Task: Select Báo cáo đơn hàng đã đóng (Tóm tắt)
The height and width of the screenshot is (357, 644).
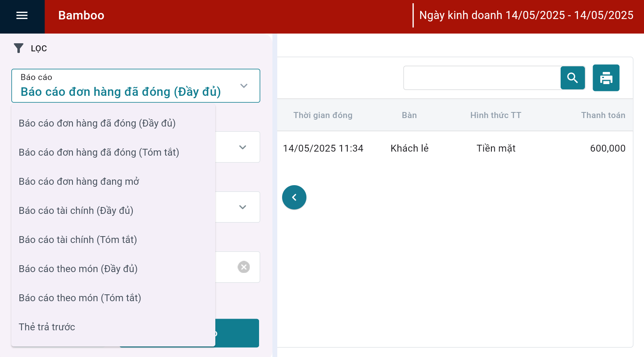Action: [99, 152]
